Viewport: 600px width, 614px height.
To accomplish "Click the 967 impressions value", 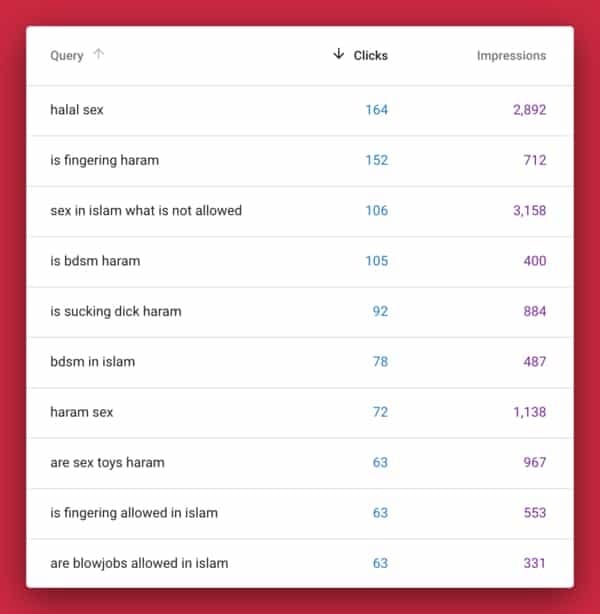I will (535, 463).
